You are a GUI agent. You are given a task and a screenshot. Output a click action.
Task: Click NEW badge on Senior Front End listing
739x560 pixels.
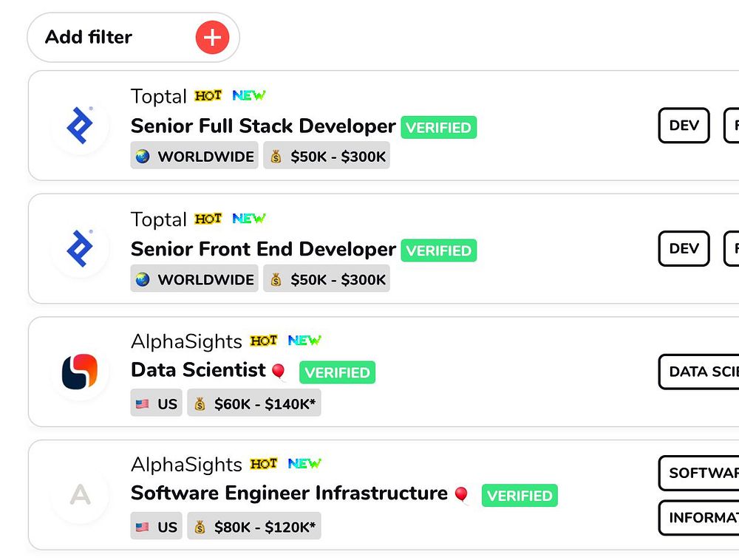click(x=249, y=219)
